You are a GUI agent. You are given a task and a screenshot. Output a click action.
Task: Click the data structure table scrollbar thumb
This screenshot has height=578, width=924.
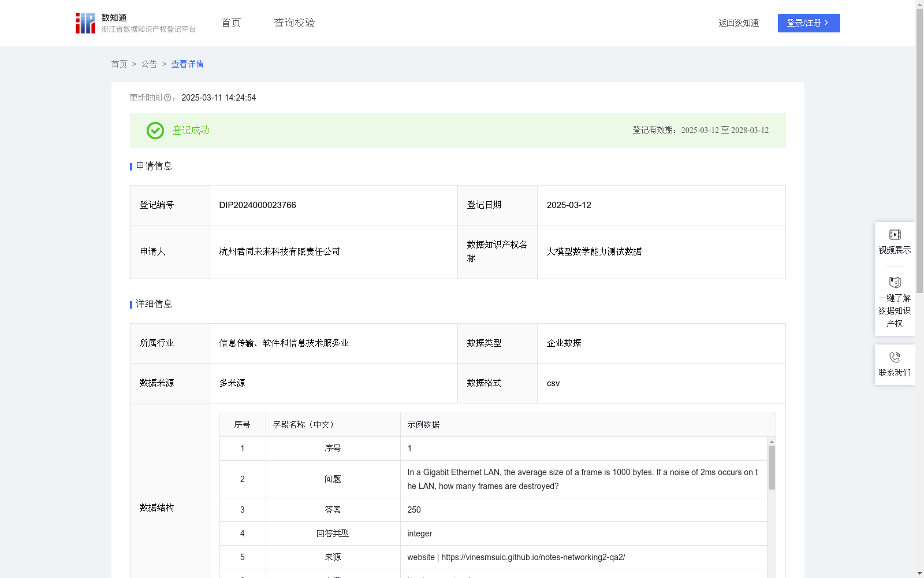pos(772,468)
